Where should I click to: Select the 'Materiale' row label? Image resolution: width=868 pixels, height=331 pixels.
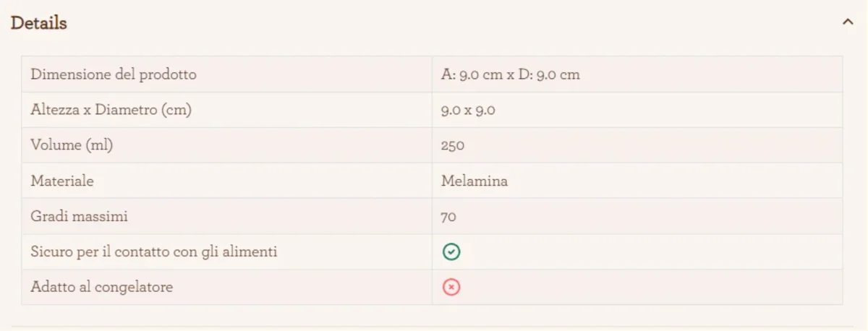click(62, 181)
